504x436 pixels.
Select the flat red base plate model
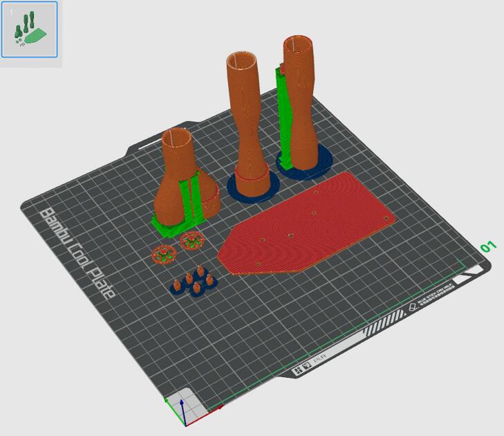pyautogui.click(x=306, y=224)
